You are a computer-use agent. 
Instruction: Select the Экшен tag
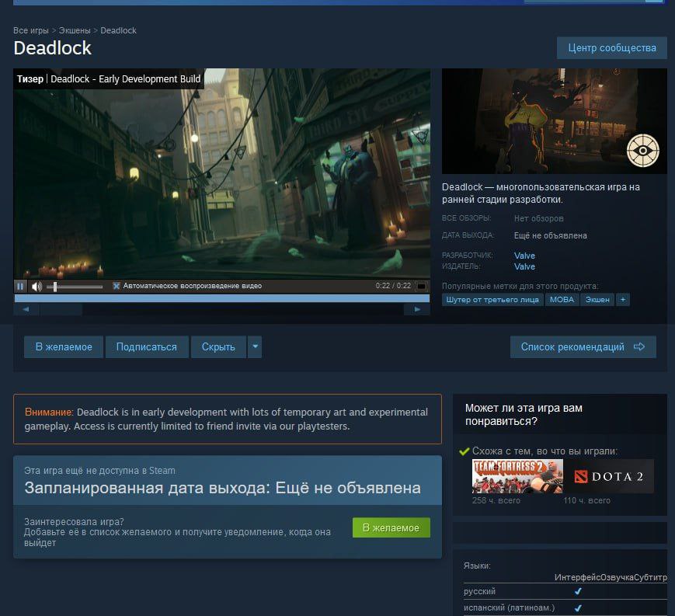tap(597, 300)
